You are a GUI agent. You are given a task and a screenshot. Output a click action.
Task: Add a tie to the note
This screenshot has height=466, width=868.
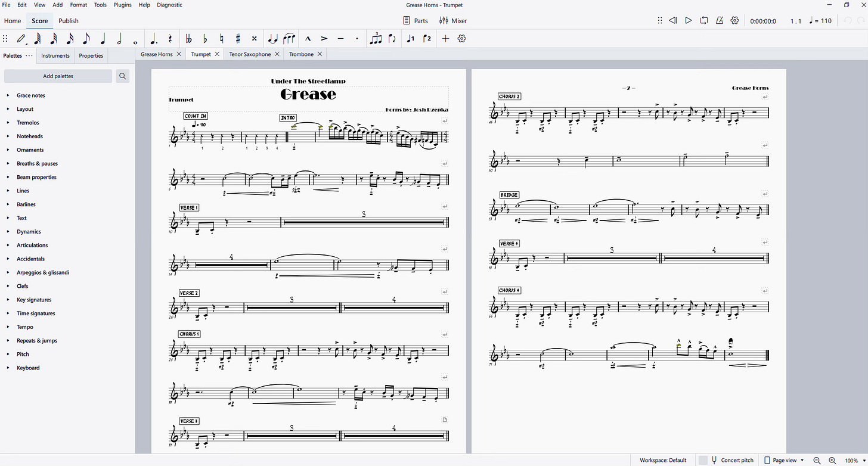(273, 39)
